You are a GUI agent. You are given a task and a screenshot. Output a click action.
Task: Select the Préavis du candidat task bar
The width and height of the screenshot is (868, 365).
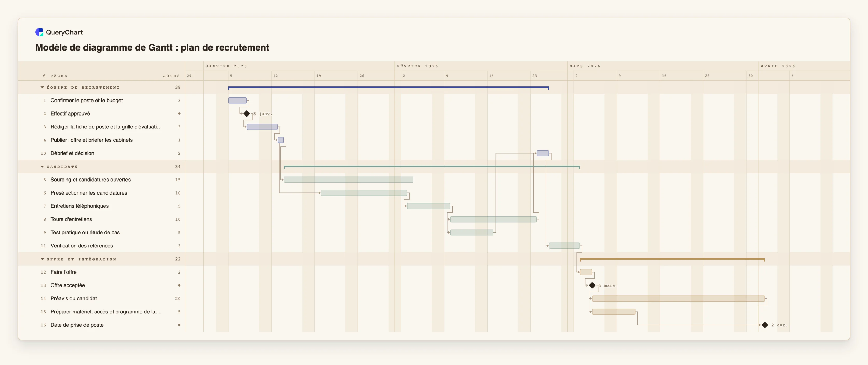point(678,298)
